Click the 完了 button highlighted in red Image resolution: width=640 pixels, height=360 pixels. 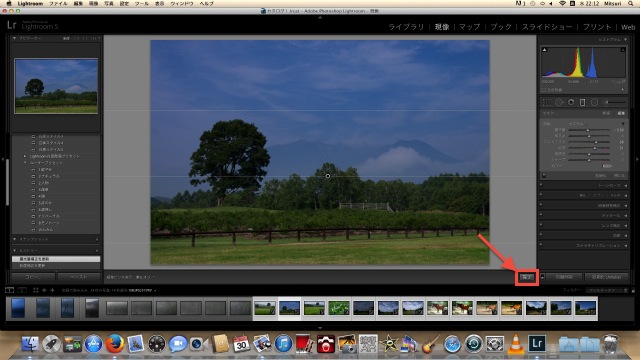tap(527, 277)
